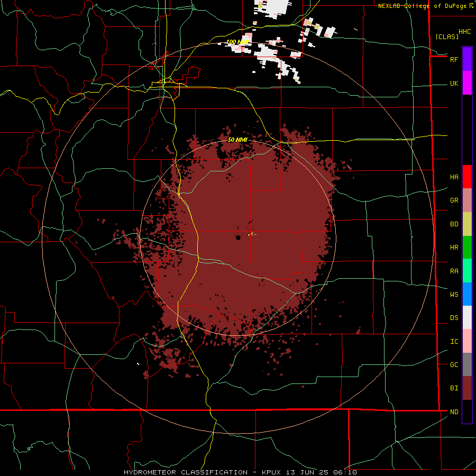Screen dimensions: 476x476
Task: Click the HYDROMETEOR CLASSIFICATION title text
Action: (186, 472)
